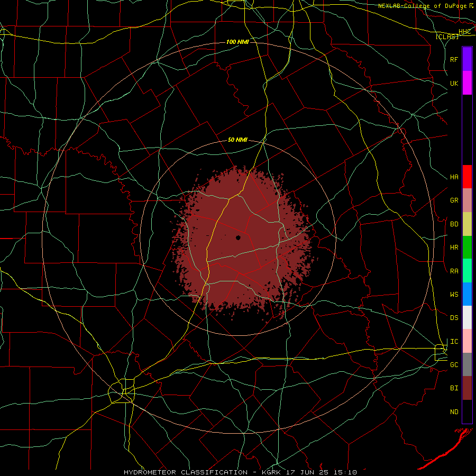
Task: Click the "17 JUN 25" date text
Action: [309, 472]
